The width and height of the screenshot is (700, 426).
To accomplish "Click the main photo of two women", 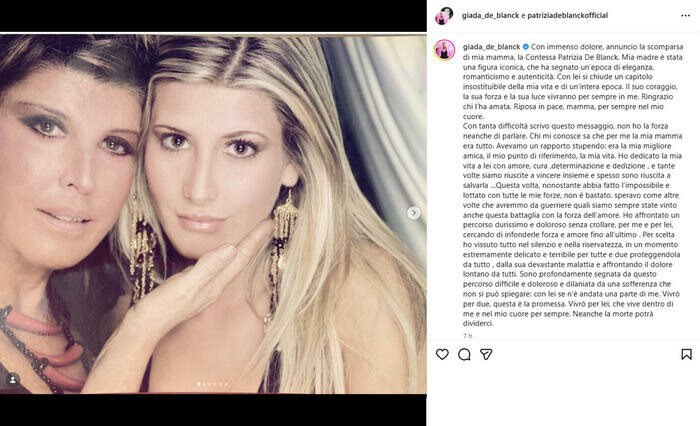I will click(213, 214).
